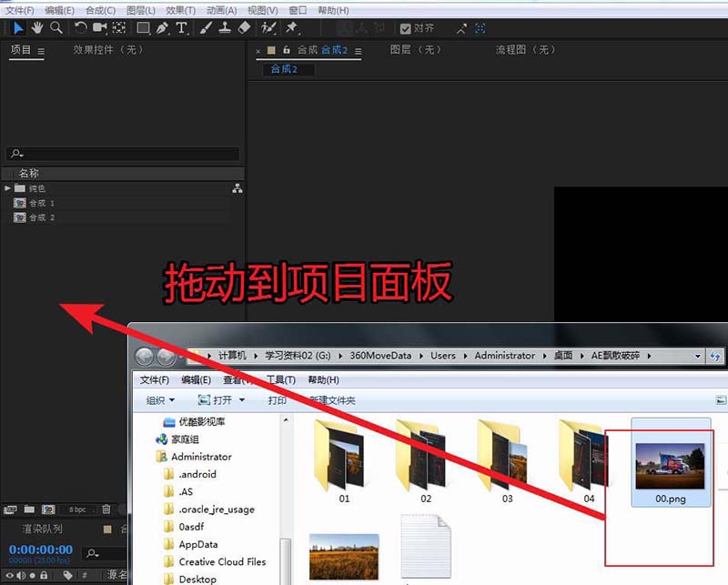Switch to 效果控件 tab
Viewport: 728px width, 585px height.
point(108,50)
